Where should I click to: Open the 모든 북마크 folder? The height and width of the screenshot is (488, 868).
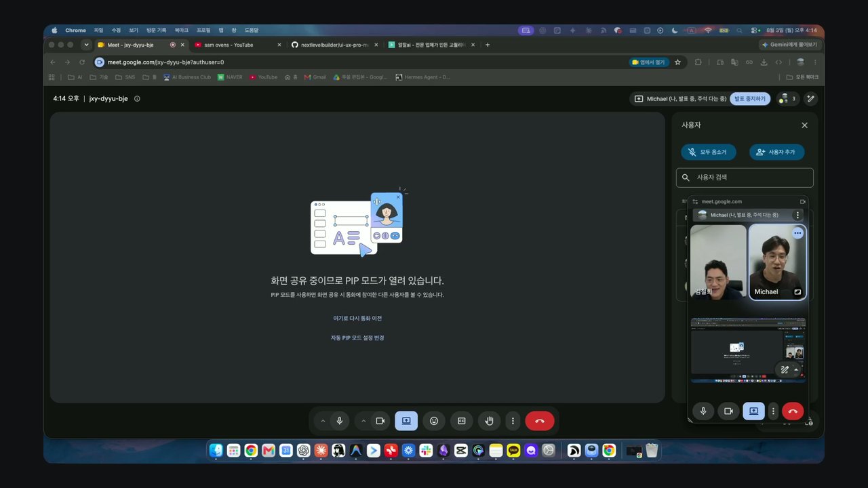804,77
